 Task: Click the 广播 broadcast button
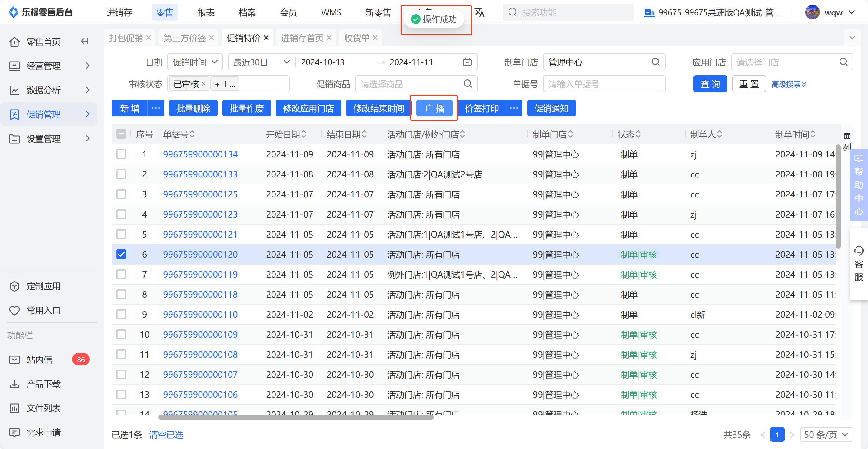click(x=434, y=108)
